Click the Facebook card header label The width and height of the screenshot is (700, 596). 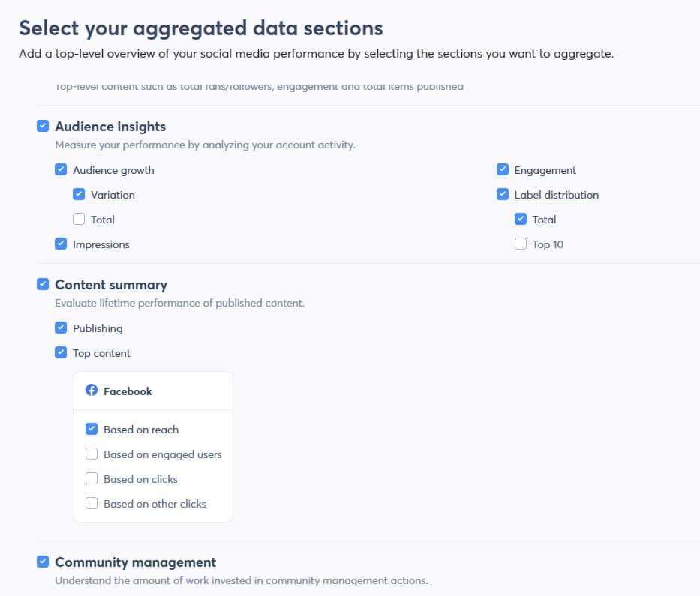point(128,391)
